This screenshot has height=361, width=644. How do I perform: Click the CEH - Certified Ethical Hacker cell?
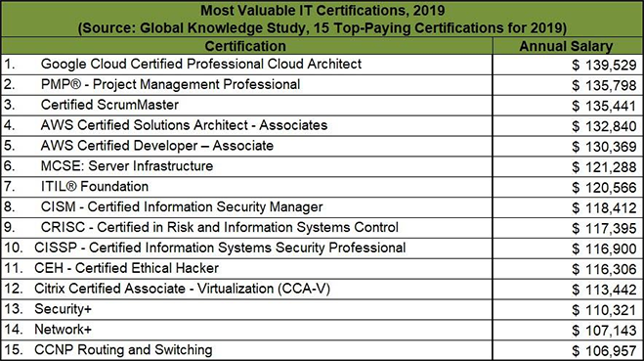click(246, 269)
